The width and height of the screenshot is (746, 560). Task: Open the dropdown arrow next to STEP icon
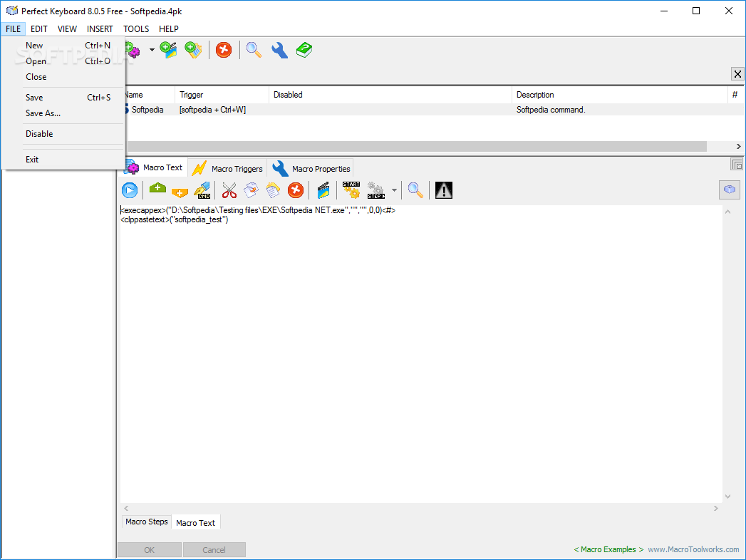(394, 190)
